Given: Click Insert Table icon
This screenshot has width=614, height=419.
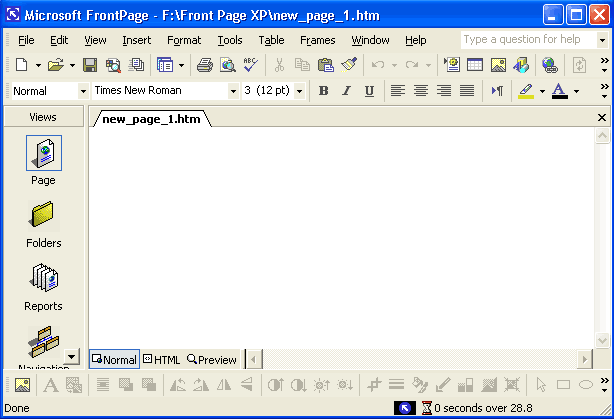Looking at the screenshot, I should [474, 65].
